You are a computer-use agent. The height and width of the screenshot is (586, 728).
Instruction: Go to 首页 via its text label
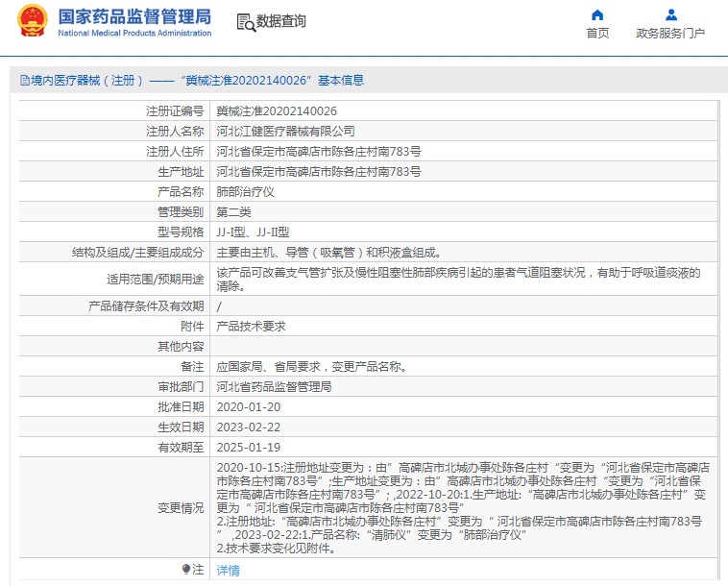[597, 34]
